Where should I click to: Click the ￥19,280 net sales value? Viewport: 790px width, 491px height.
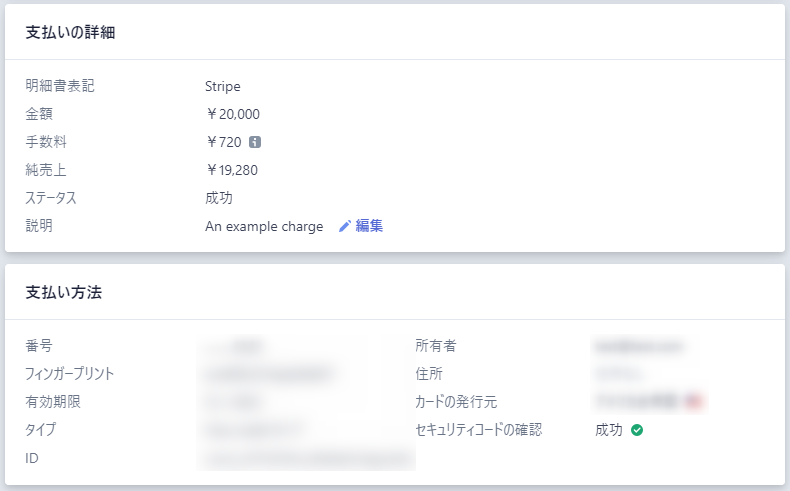[232, 170]
